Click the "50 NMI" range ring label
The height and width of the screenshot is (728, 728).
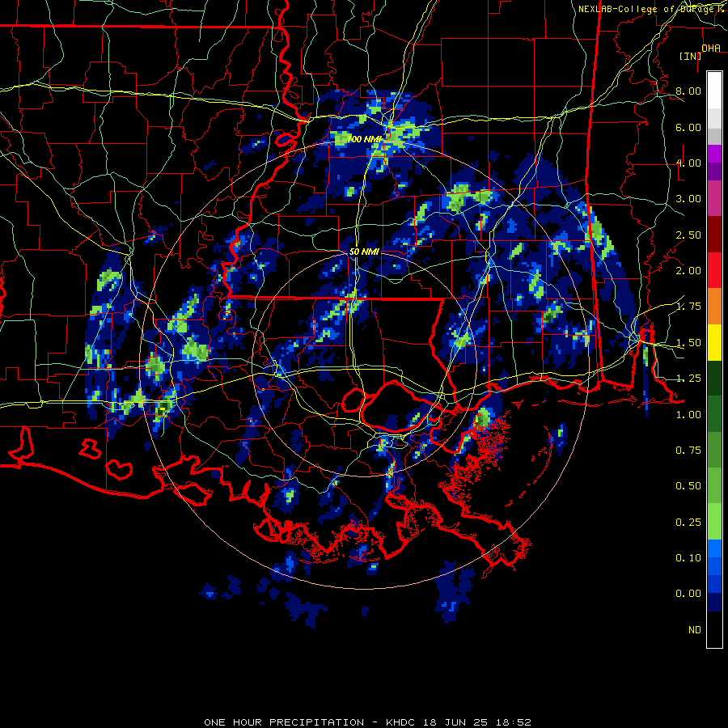point(364,252)
